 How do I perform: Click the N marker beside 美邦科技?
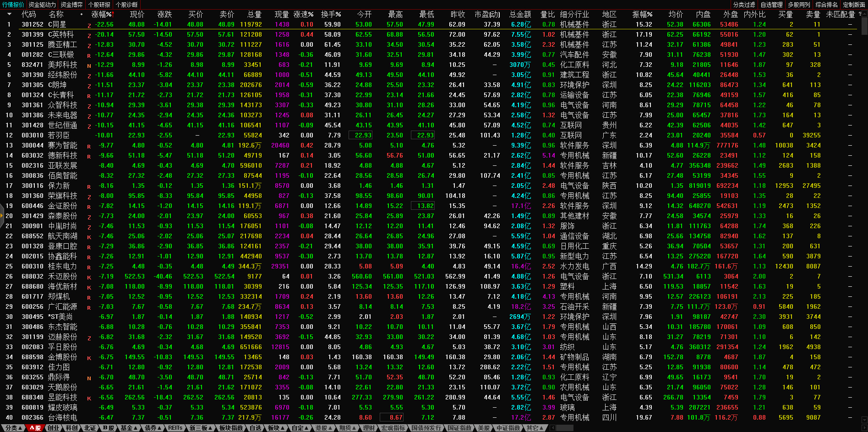pos(89,66)
